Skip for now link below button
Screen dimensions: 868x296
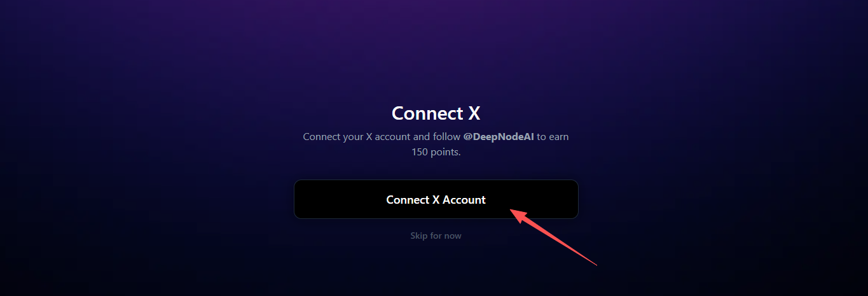[x=436, y=236]
